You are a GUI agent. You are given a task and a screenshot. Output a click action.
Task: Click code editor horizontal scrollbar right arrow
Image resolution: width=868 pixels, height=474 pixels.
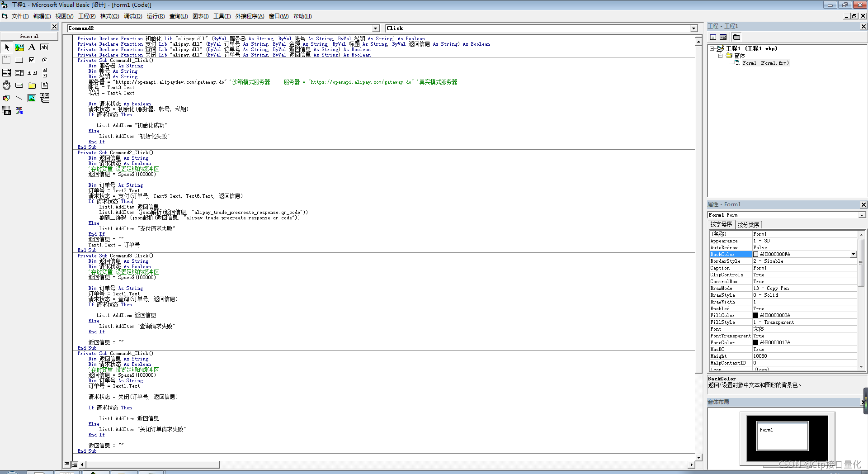[x=691, y=465]
